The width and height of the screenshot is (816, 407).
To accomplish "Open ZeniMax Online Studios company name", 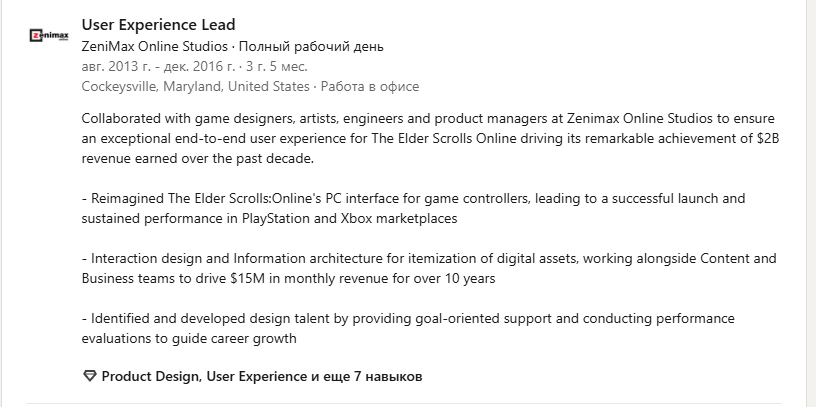I will 155,46.
